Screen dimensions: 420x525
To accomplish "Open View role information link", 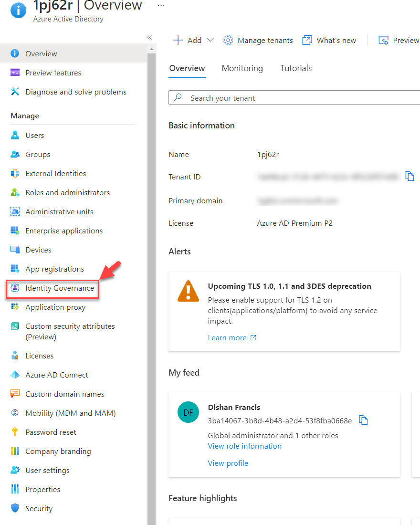I will (x=244, y=446).
